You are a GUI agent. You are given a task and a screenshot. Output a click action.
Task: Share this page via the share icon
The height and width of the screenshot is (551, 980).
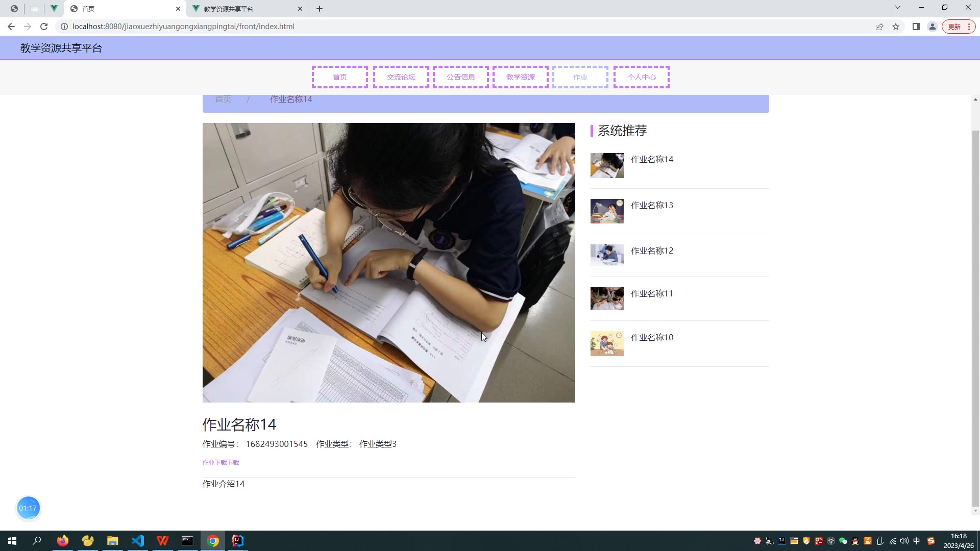tap(879, 27)
